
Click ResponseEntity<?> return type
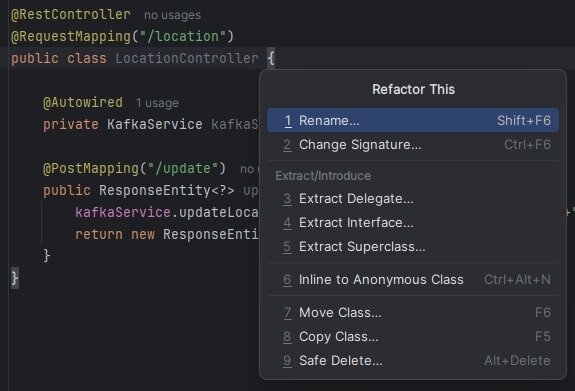point(167,190)
